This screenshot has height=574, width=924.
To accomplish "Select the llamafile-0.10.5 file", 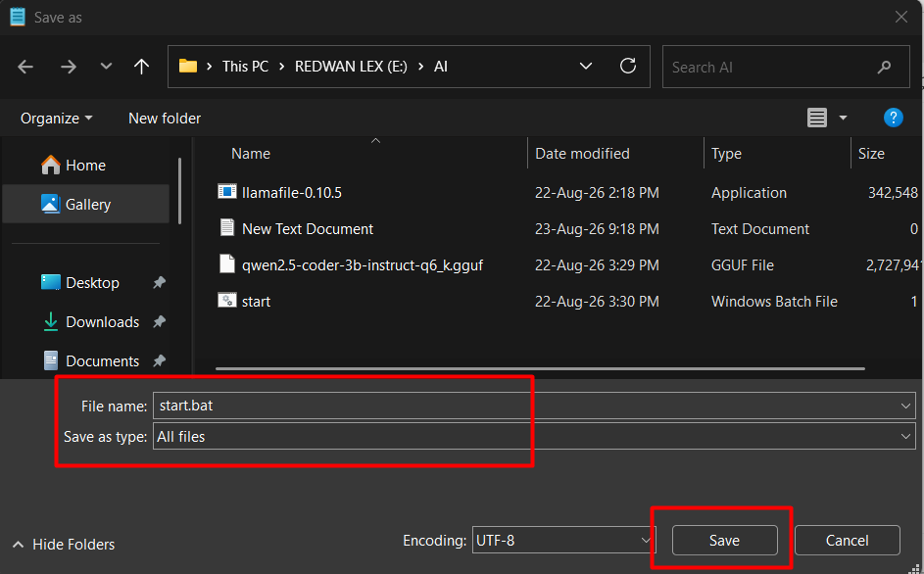I will tap(292, 193).
